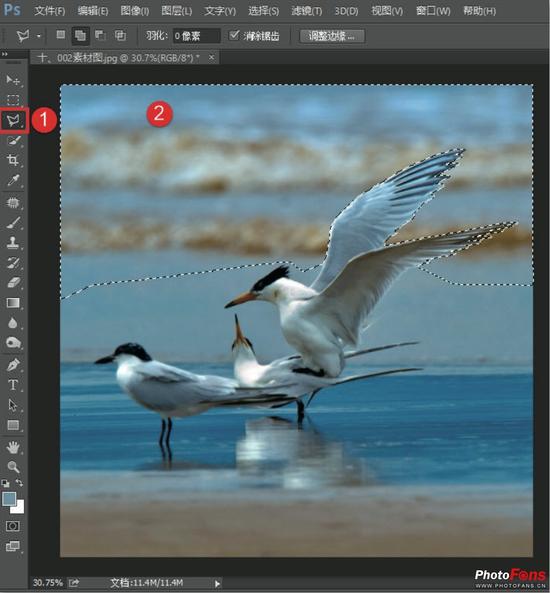Open the 滤镜(T) menu
The width and height of the screenshot is (550, 593).
click(x=306, y=11)
